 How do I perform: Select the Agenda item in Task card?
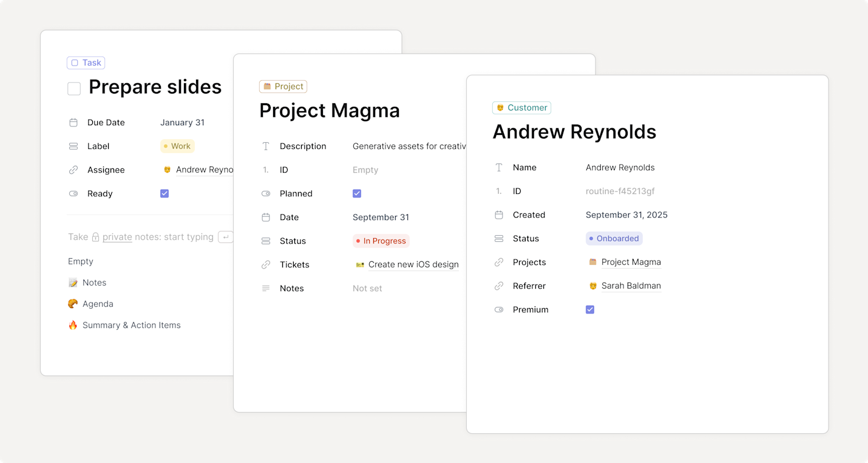click(98, 304)
